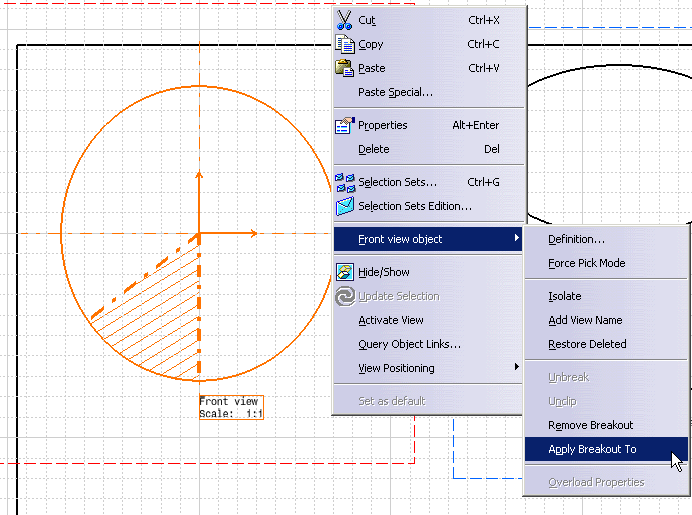Click the greyed Set as default entry
Screen dimensions: 692x515
[428, 401]
